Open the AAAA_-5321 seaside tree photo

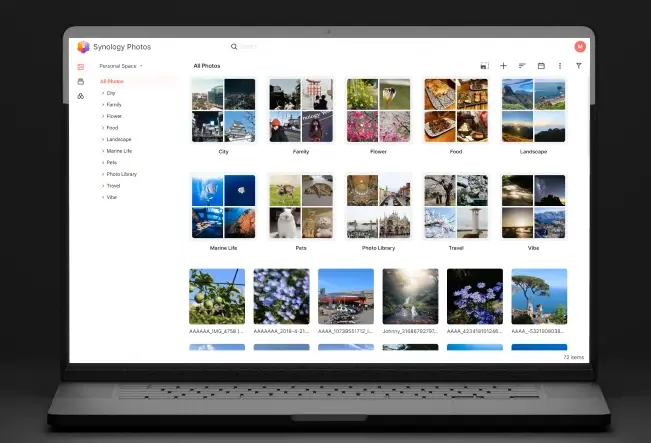[x=539, y=296]
